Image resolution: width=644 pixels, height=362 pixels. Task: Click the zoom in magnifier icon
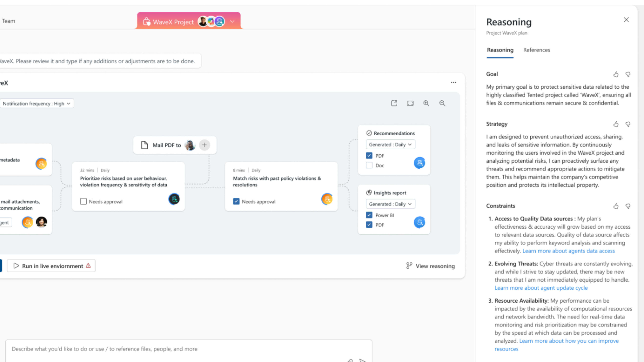point(426,103)
